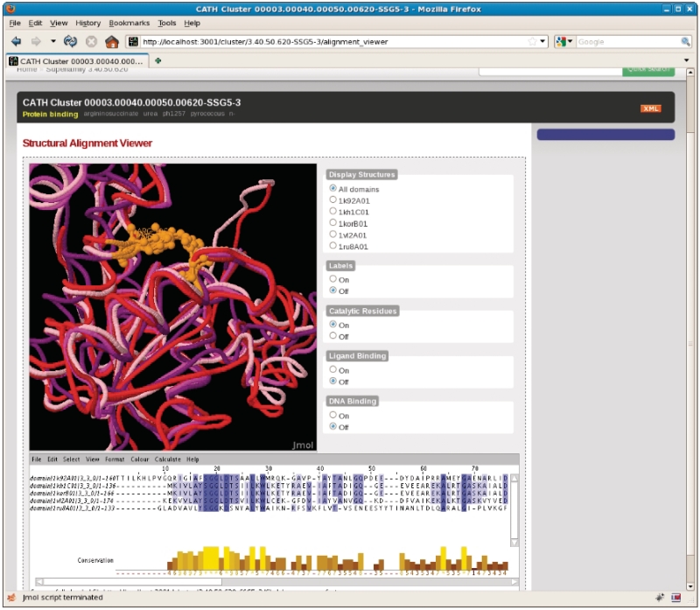The width and height of the screenshot is (700, 610).
Task: Open the alignment viewer Select menu
Action: click(72, 459)
